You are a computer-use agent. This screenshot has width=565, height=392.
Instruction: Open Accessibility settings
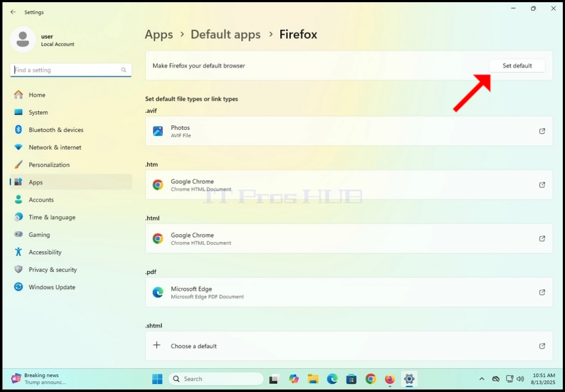tap(71, 252)
